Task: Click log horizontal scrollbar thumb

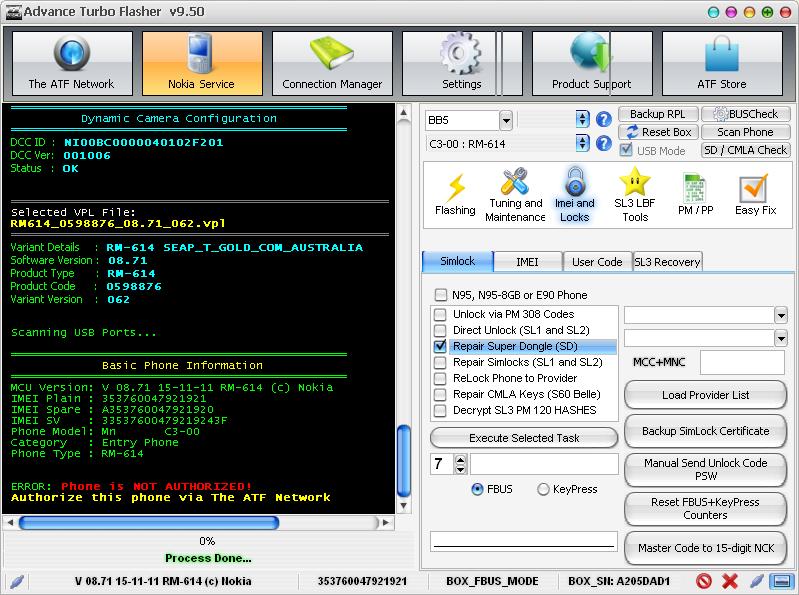Action: point(149,523)
